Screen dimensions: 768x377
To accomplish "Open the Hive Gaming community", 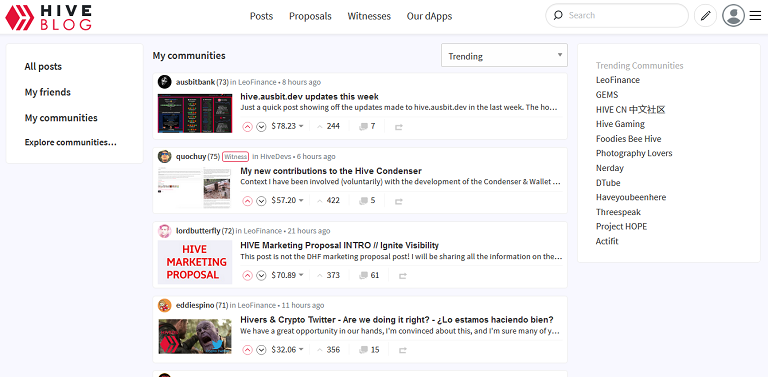I will (620, 124).
